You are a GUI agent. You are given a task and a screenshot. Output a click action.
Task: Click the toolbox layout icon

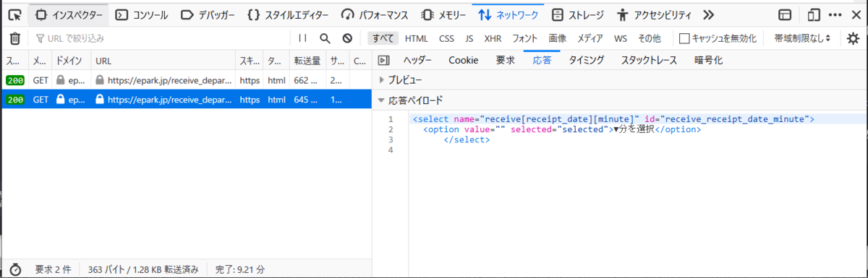[785, 14]
